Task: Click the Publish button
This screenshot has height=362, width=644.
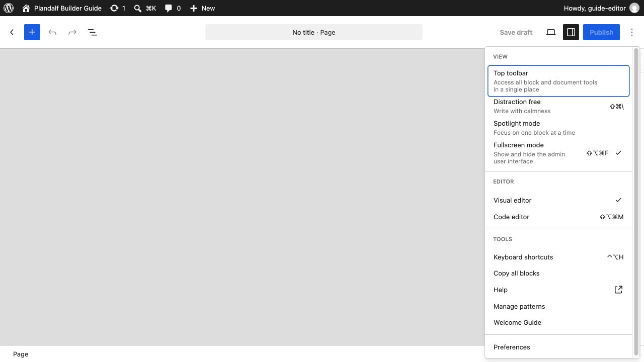Action: coord(601,32)
